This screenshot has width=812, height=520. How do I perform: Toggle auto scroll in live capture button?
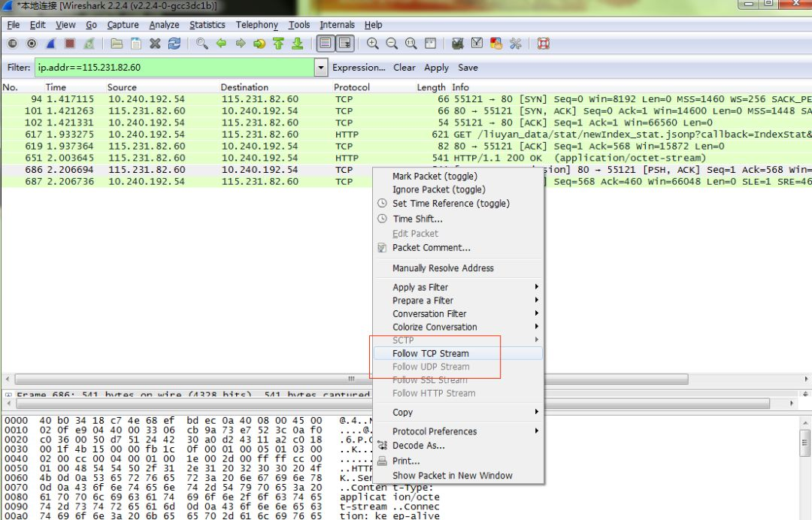[x=344, y=44]
